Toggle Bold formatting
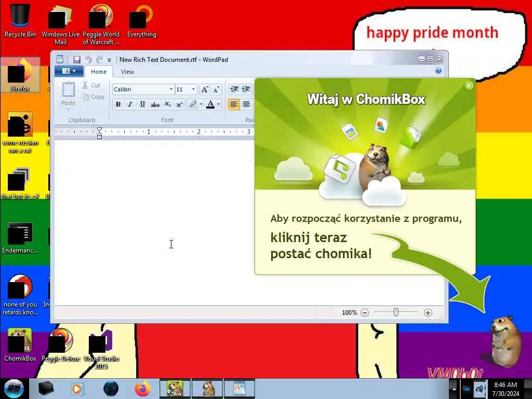Viewport: 532px width, 399px height. click(118, 104)
